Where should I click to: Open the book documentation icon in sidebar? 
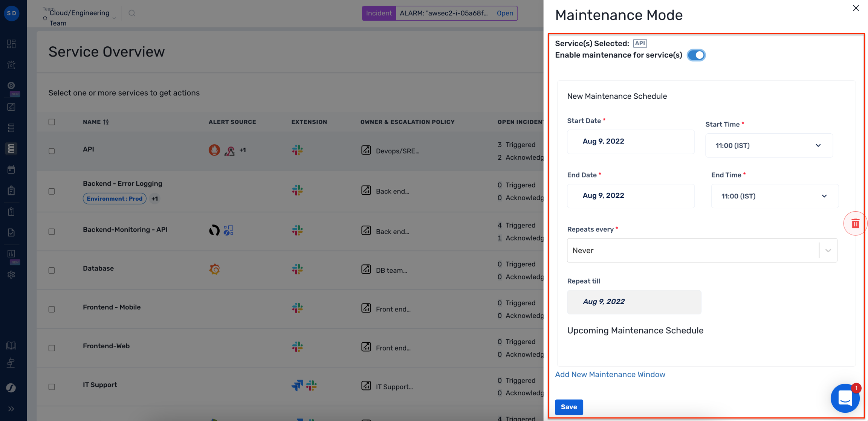(11, 345)
